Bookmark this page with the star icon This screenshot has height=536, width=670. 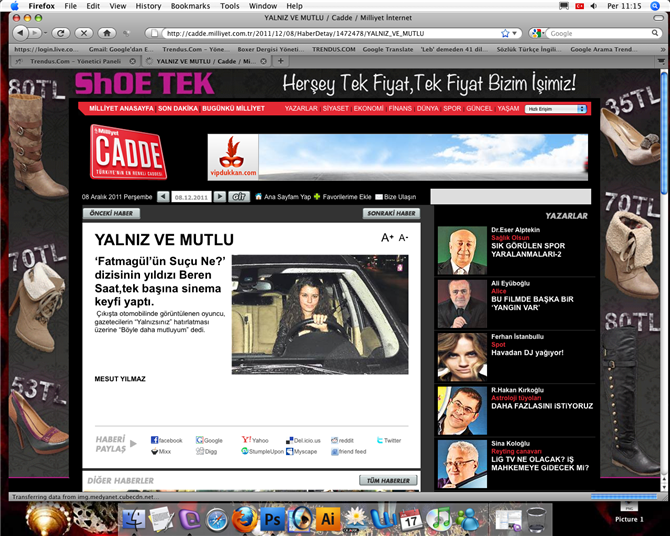pyautogui.click(x=505, y=33)
